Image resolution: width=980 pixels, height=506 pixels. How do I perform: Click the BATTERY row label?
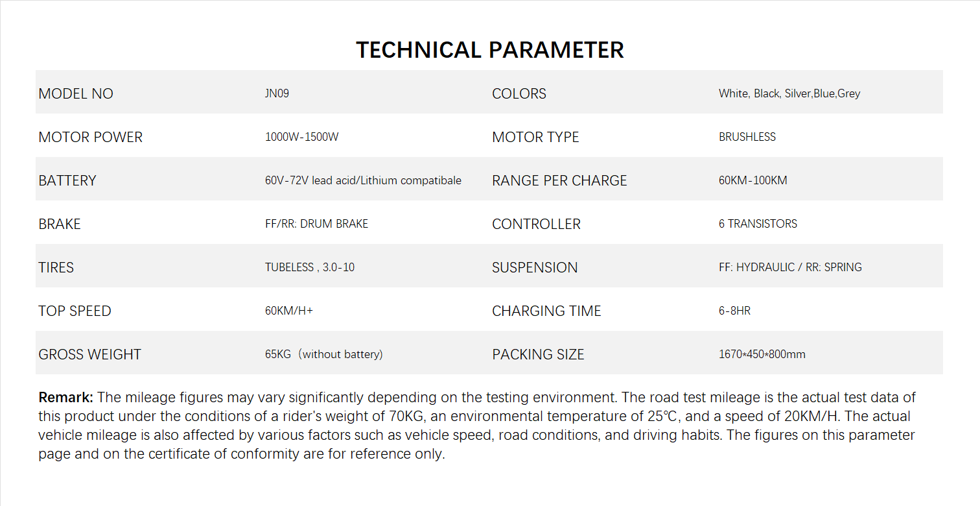coord(67,180)
